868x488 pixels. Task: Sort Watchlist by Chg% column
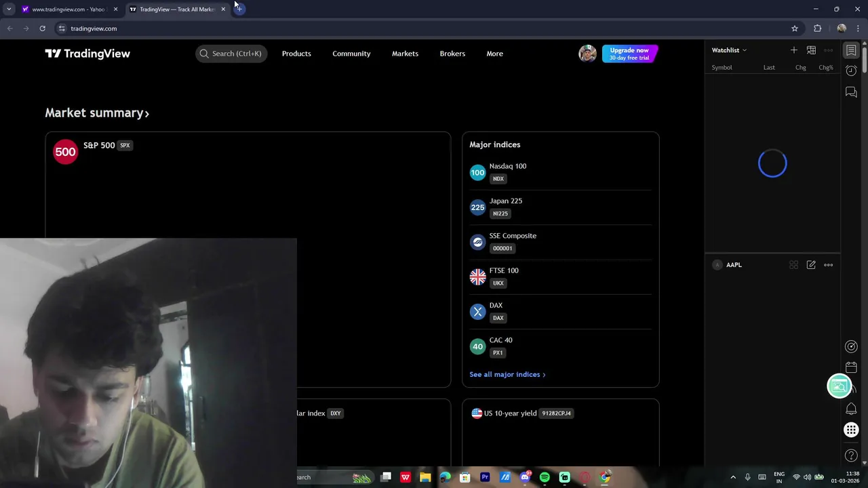pyautogui.click(x=826, y=67)
